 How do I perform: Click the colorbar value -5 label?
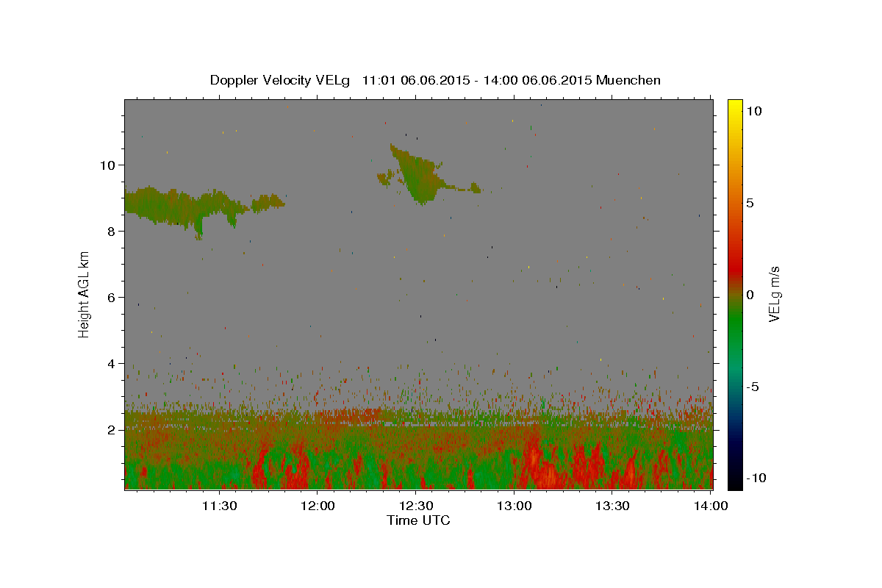(753, 387)
